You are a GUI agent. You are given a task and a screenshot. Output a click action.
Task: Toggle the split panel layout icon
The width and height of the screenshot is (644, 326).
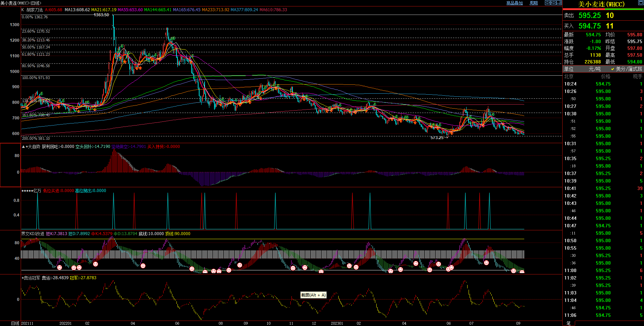559,3
